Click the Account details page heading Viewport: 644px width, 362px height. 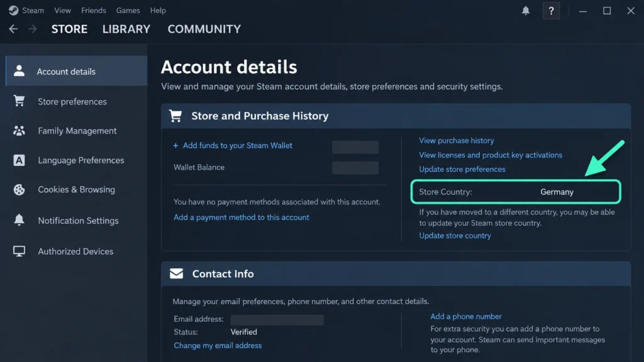[229, 67]
